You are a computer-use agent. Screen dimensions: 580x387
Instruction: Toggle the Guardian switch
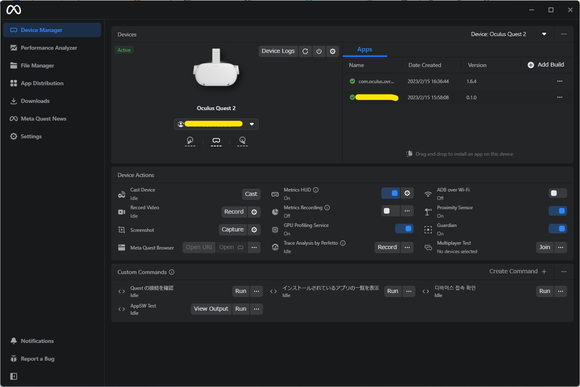(557, 229)
